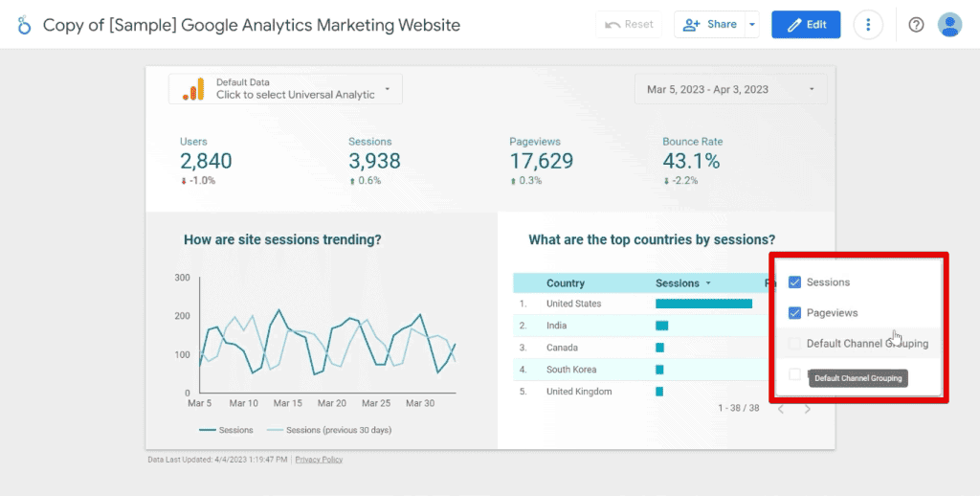980x496 pixels.
Task: Open the Privacy Policy link
Action: pos(319,460)
